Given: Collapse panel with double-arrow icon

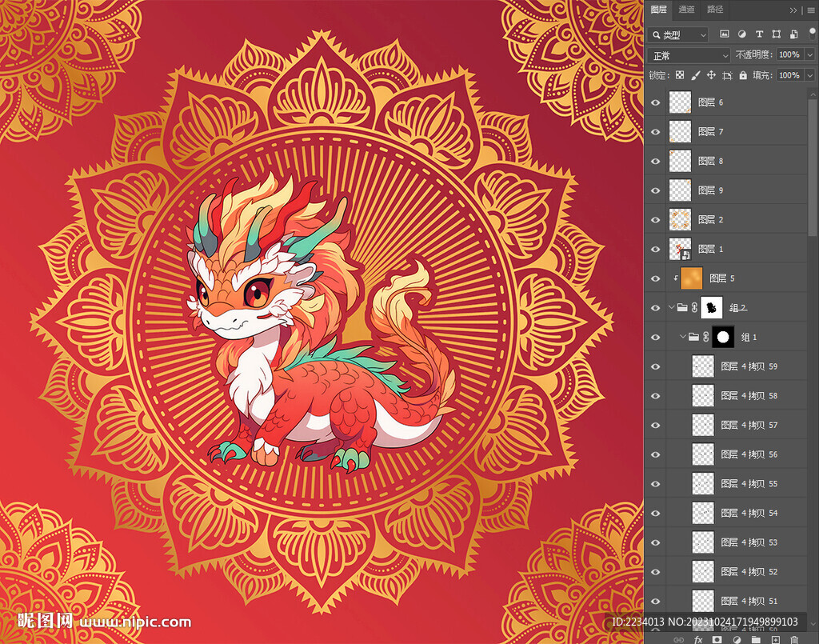Looking at the screenshot, I should point(793,10).
